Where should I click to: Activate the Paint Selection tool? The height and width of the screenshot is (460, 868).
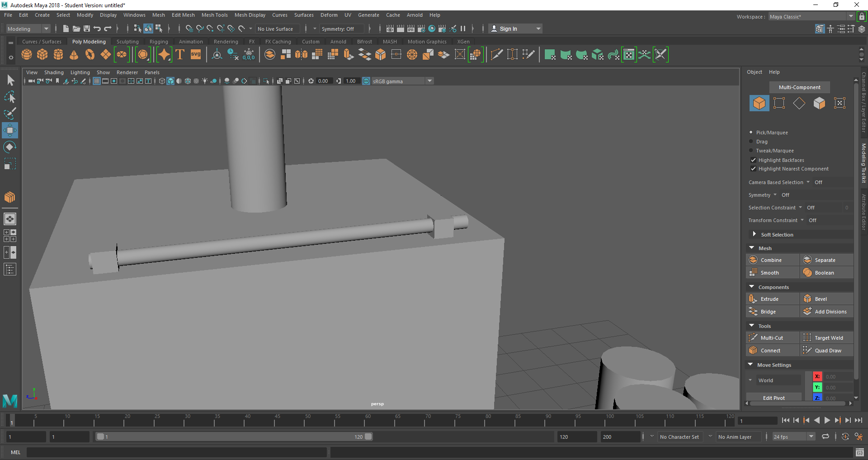pyautogui.click(x=9, y=114)
